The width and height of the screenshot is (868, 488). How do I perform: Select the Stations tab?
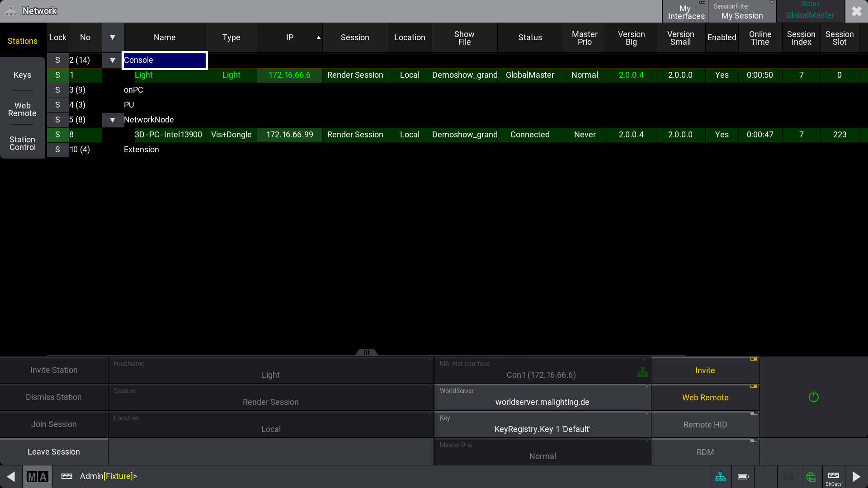pyautogui.click(x=23, y=41)
